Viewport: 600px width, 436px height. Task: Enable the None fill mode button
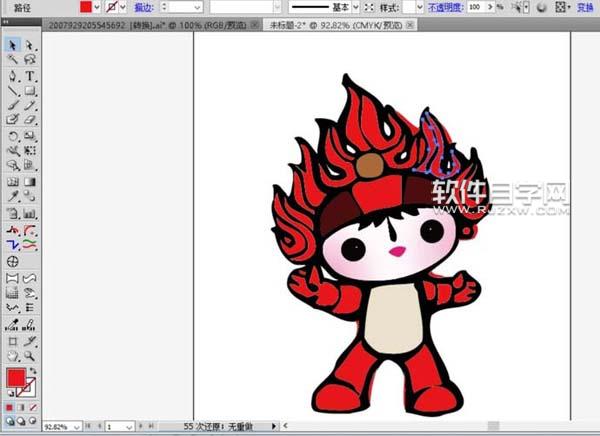33,407
